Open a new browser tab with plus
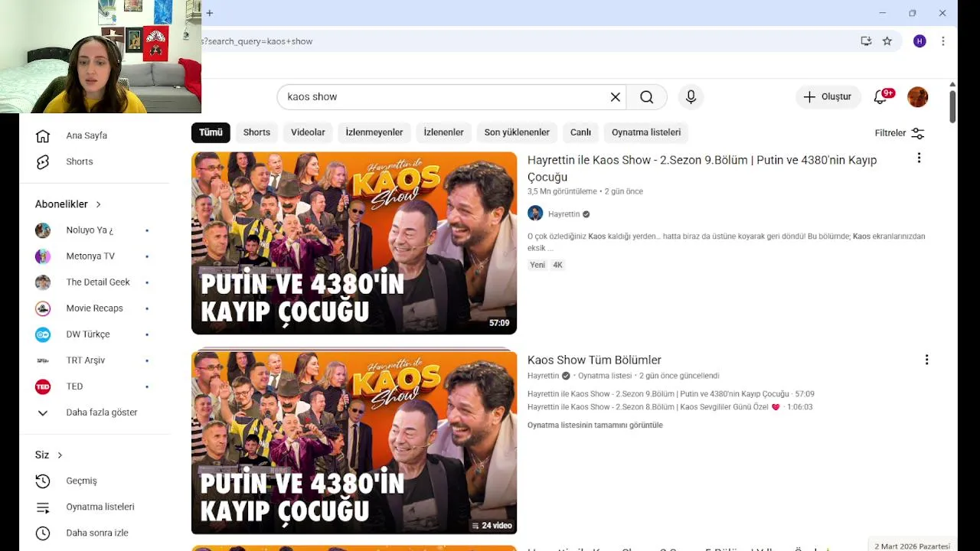This screenshot has height=551, width=980. [209, 13]
